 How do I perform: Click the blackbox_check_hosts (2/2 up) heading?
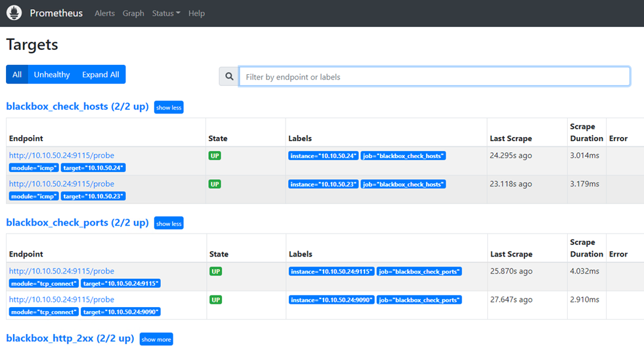pyautogui.click(x=77, y=106)
